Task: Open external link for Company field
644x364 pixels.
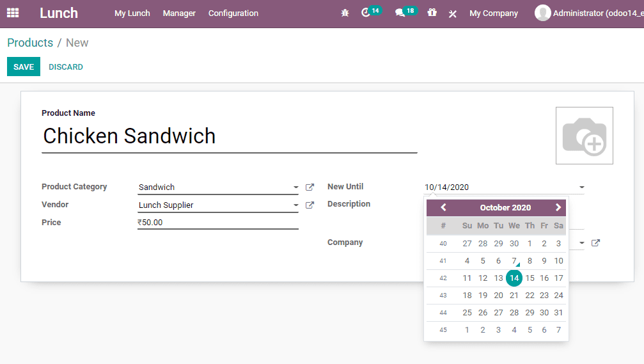Action: click(595, 243)
